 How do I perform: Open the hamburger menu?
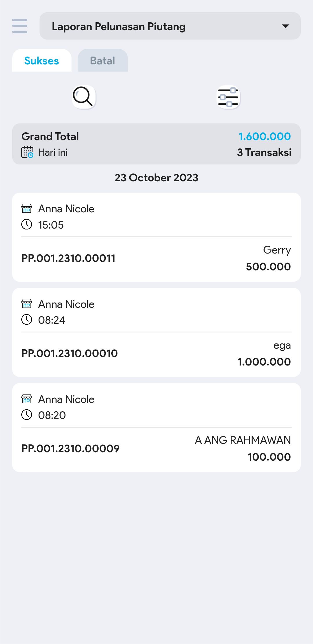click(20, 26)
